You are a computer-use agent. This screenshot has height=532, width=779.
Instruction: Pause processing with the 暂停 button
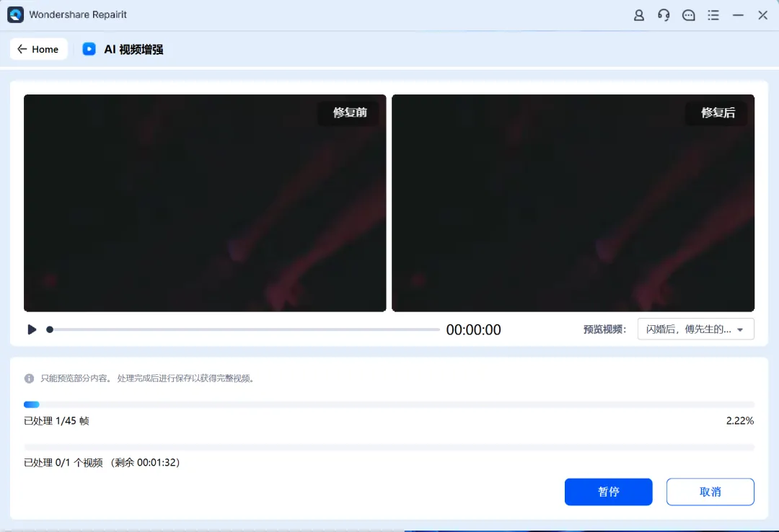(x=608, y=492)
